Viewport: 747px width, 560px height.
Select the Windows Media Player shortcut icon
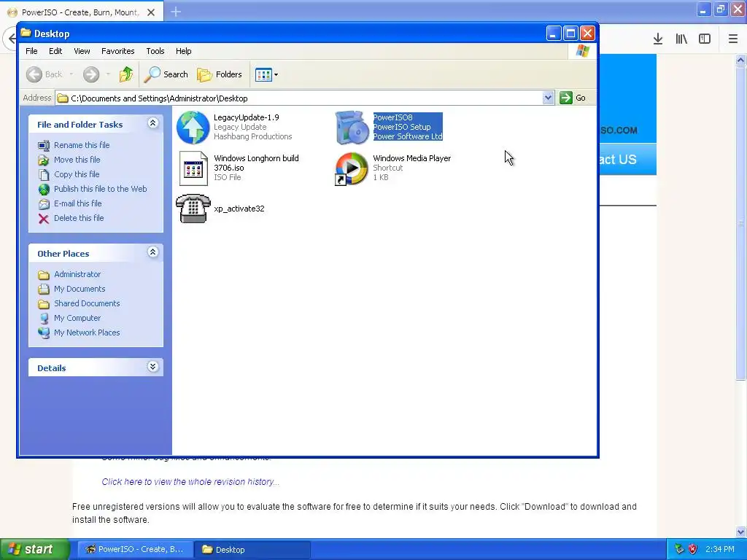352,168
